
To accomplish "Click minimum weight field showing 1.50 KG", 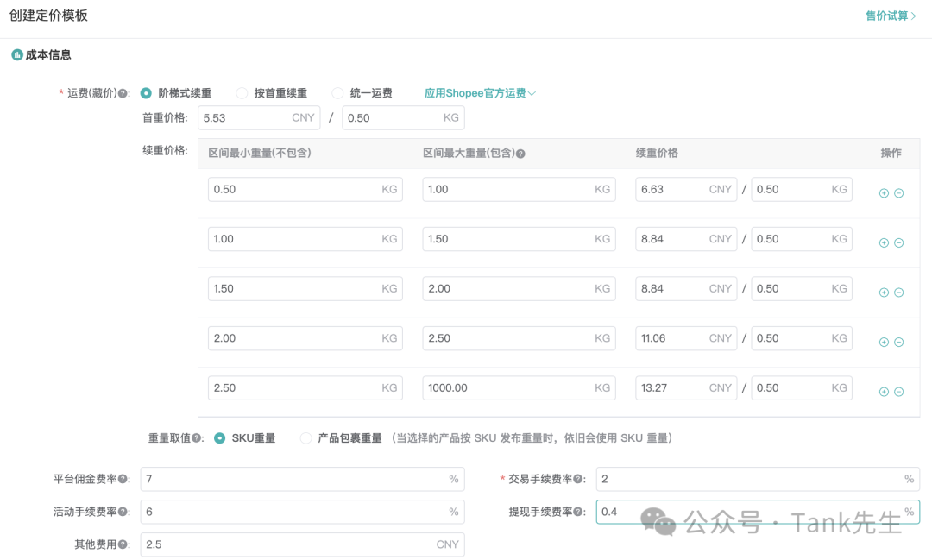I will 305,288.
